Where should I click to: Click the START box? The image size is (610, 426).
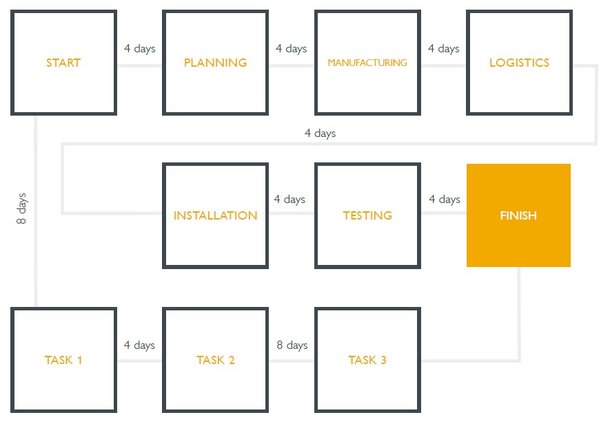pyautogui.click(x=63, y=63)
